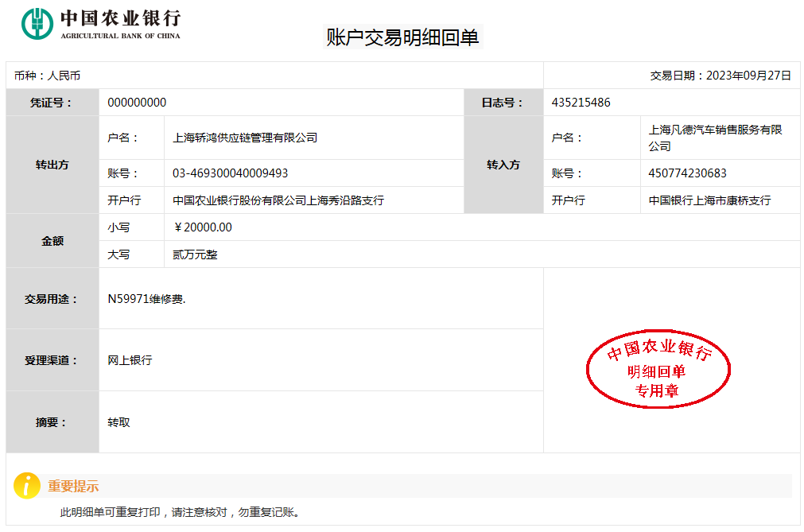The width and height of the screenshot is (804, 532).
Task: Click the amount ¥20000.00
Action: (203, 227)
